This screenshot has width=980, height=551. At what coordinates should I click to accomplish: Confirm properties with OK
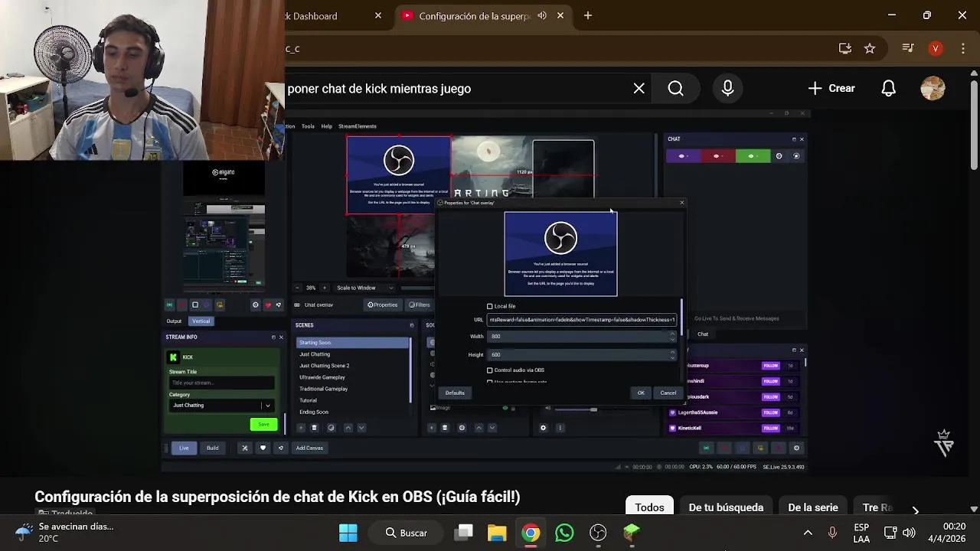coord(641,393)
